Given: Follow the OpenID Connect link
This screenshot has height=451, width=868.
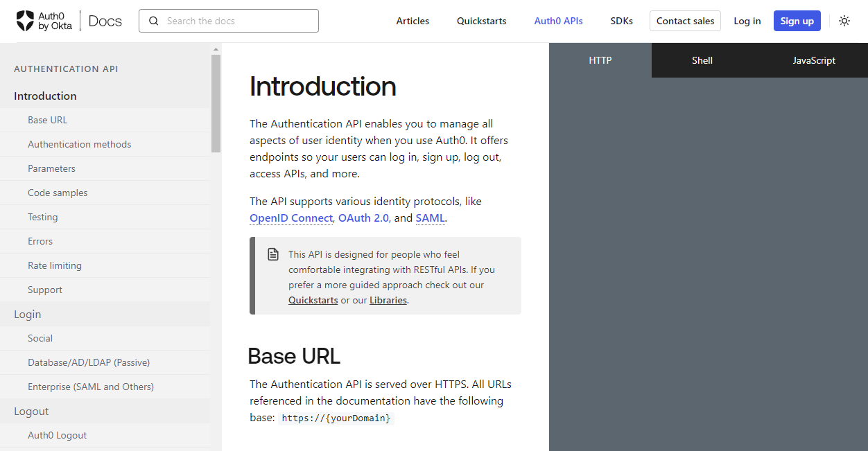Looking at the screenshot, I should pyautogui.click(x=291, y=218).
